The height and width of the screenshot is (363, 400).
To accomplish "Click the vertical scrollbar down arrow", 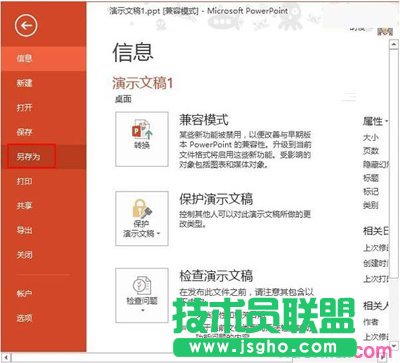I will (x=394, y=346).
